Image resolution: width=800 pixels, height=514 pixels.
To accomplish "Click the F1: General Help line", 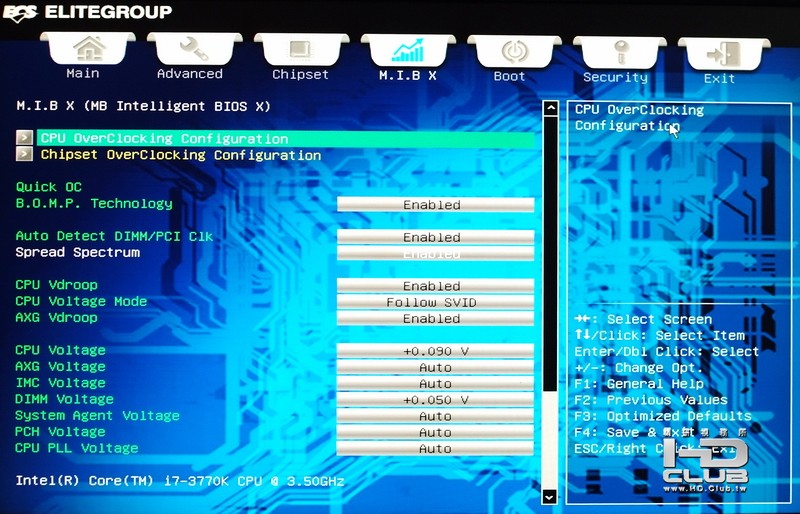I will click(639, 383).
